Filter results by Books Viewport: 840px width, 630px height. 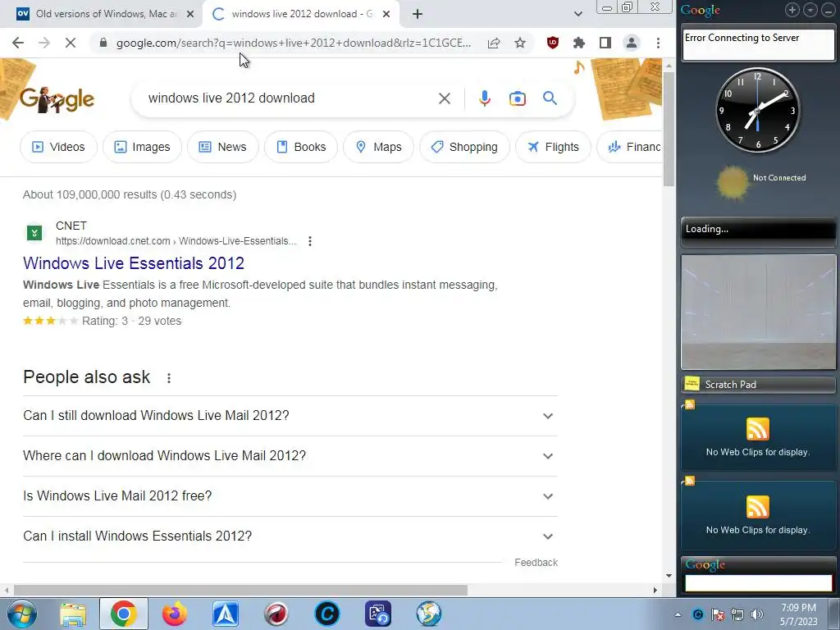[x=301, y=147]
